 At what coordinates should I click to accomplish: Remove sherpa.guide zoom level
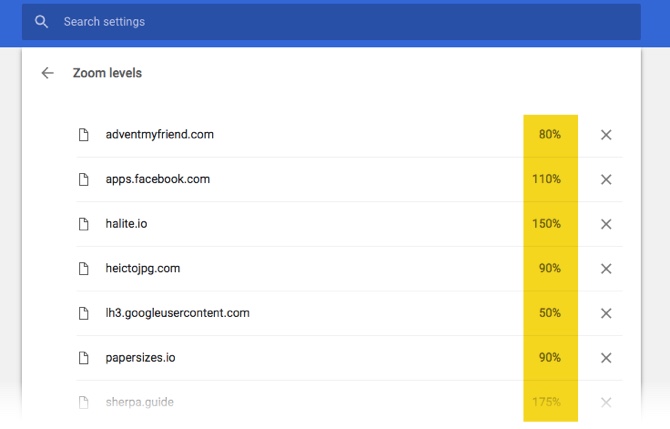(606, 402)
